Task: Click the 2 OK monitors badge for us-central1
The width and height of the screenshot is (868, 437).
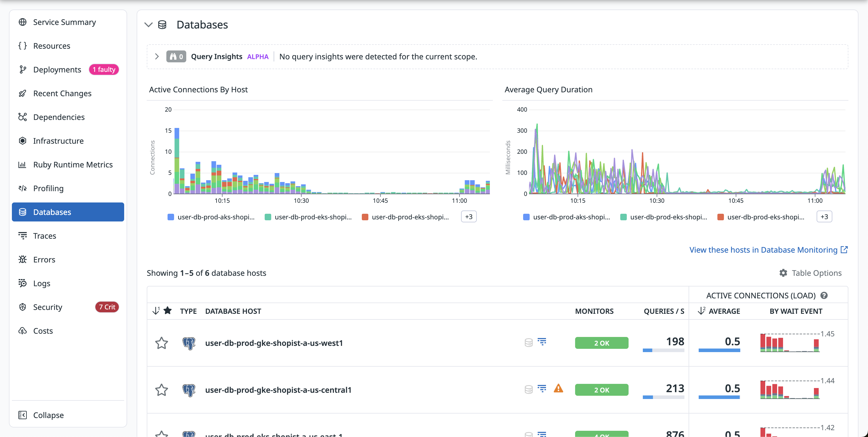Action: pos(602,390)
